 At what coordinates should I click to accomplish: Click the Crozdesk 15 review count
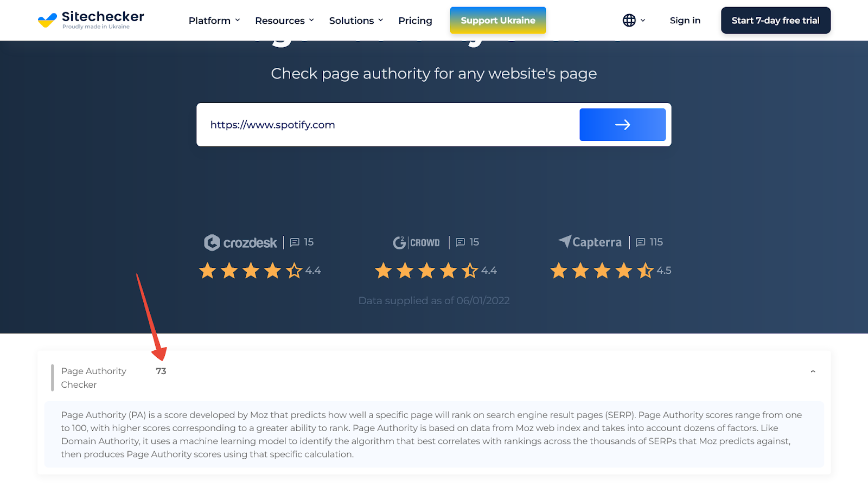pyautogui.click(x=309, y=242)
